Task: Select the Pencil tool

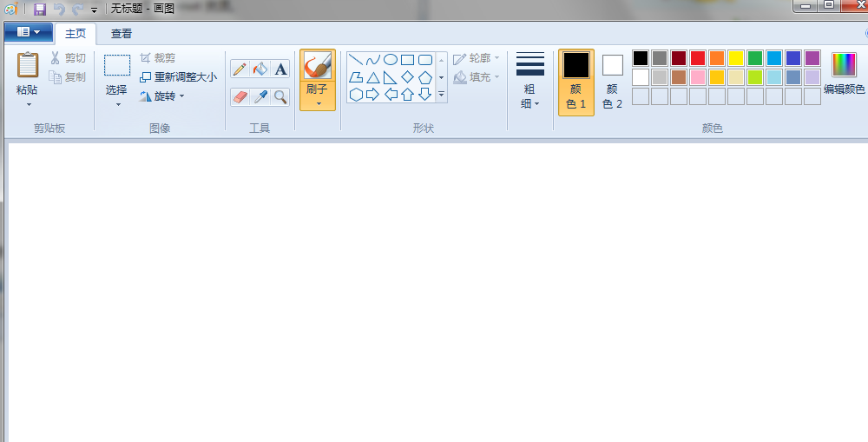Action: (x=240, y=69)
